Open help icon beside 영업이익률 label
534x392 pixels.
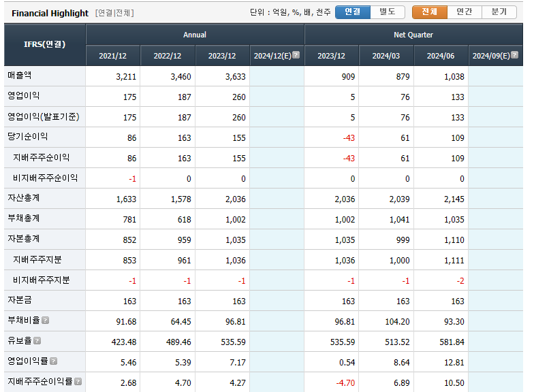pos(53,361)
